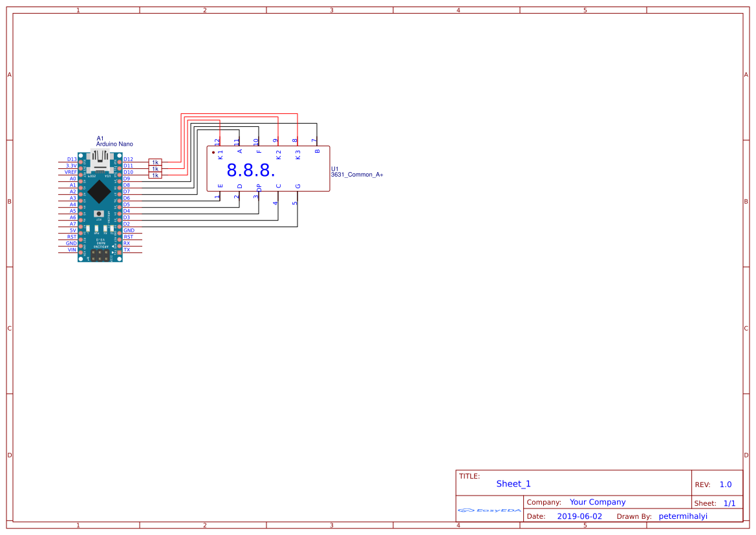Click the D12 pin on the Arduino Nano
This screenshot has height=535, width=756.
click(x=128, y=158)
